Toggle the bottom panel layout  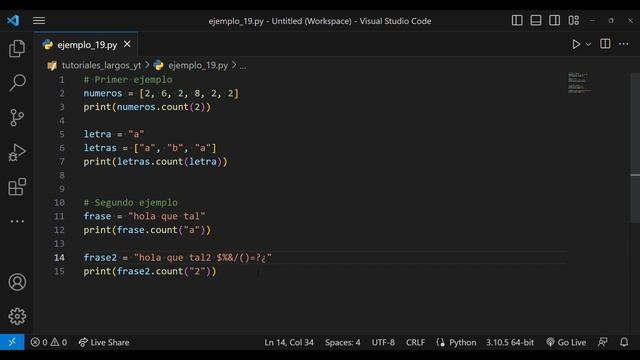click(536, 20)
